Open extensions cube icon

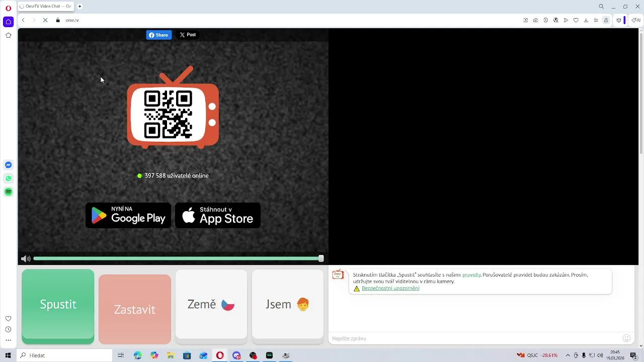(619, 20)
